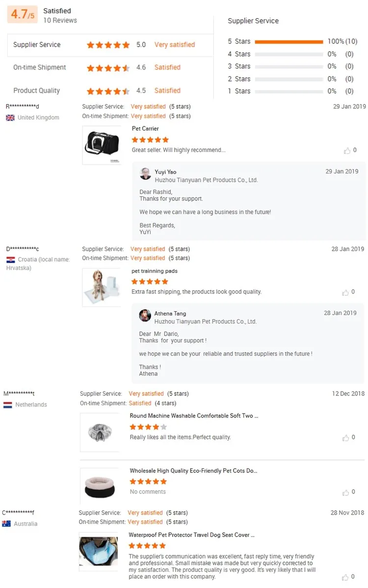This screenshot has height=588, width=368.
Task: Like the pet training pads review
Action: click(x=345, y=293)
